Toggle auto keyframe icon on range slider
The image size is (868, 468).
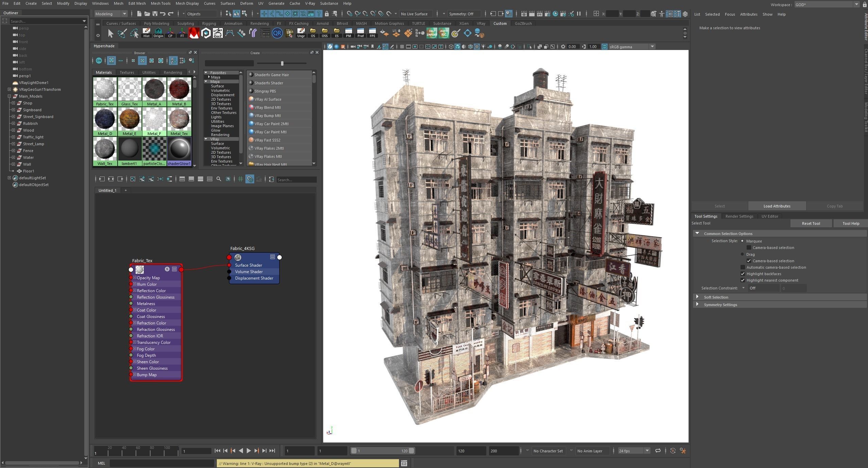(673, 451)
